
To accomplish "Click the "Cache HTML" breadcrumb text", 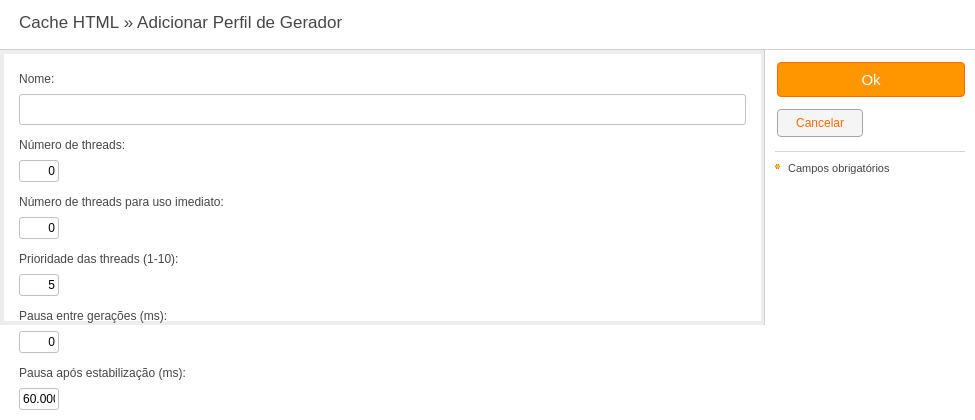I will [x=69, y=22].
